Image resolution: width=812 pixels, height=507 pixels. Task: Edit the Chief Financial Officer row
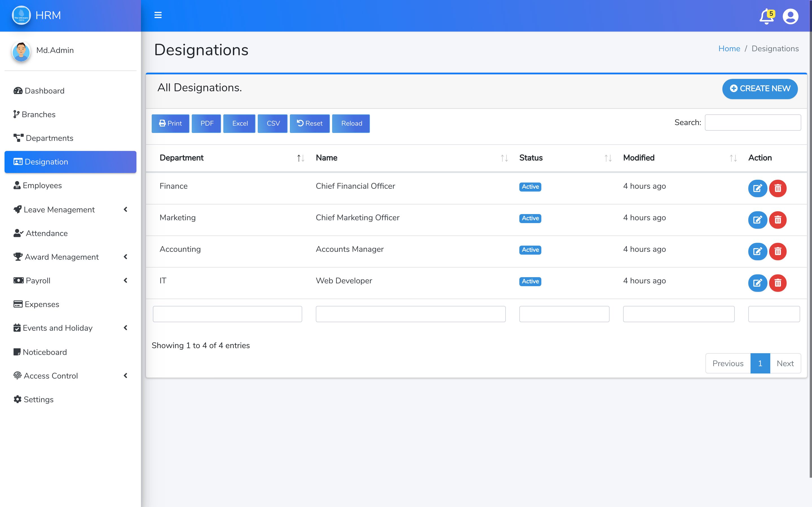click(757, 188)
